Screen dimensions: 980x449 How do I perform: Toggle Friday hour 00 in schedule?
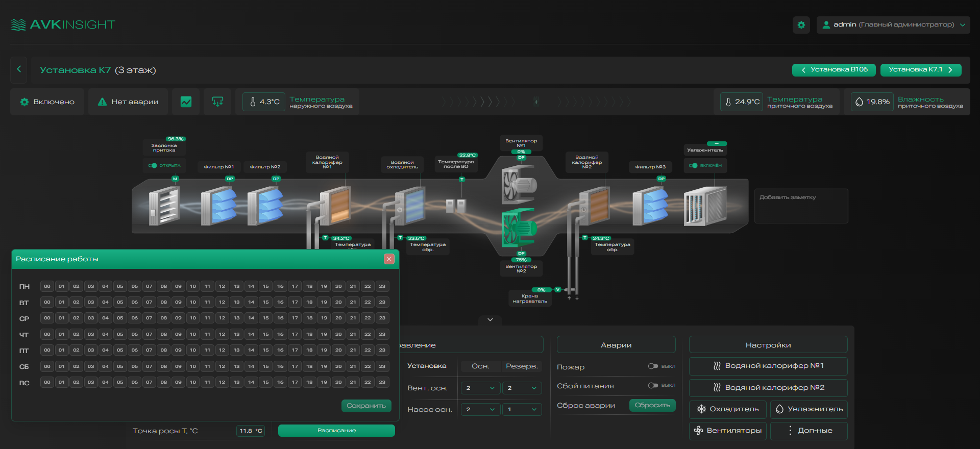pyautogui.click(x=47, y=350)
